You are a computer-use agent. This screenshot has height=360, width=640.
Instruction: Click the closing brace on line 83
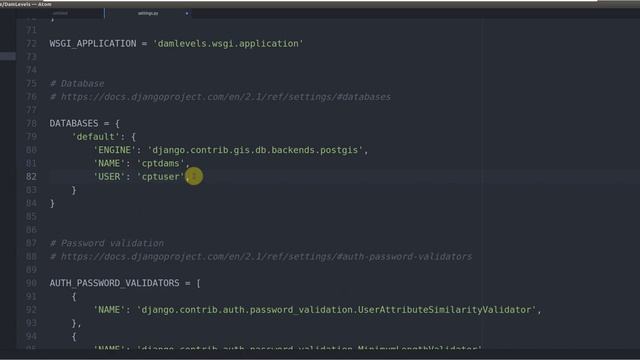coord(74,190)
